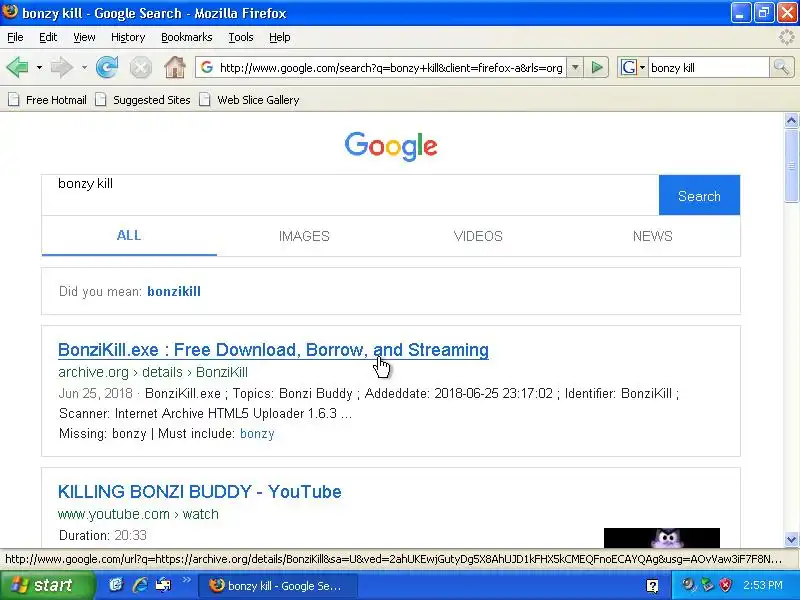The image size is (800, 600).
Task: Click the scrollbar down arrow
Action: [791, 539]
